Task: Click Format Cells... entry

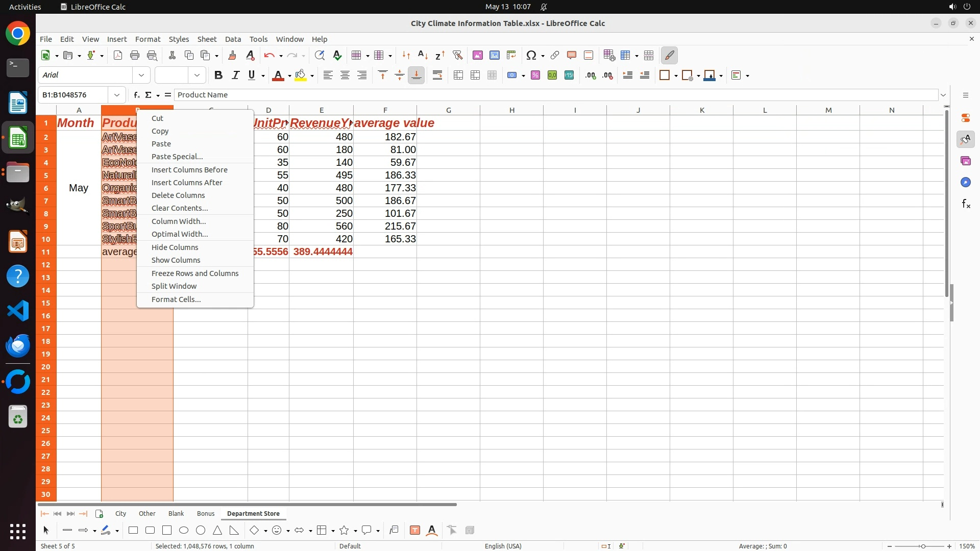Action: [x=176, y=299]
